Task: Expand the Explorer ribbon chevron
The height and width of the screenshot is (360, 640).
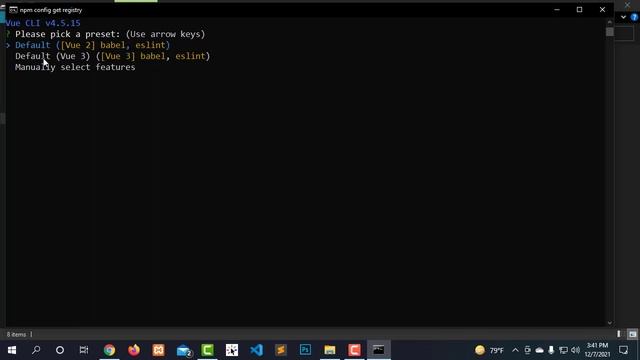Action: 623,17
